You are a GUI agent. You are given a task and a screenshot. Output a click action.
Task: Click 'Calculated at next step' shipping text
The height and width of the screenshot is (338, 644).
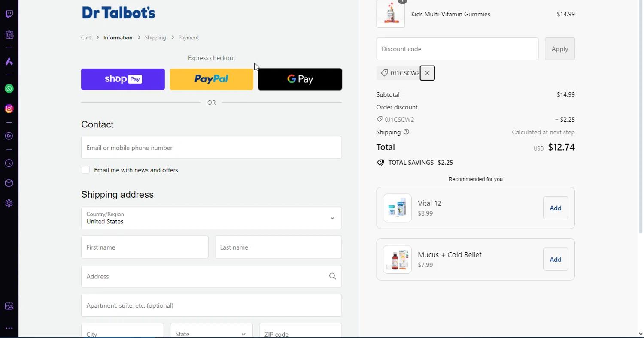click(543, 132)
